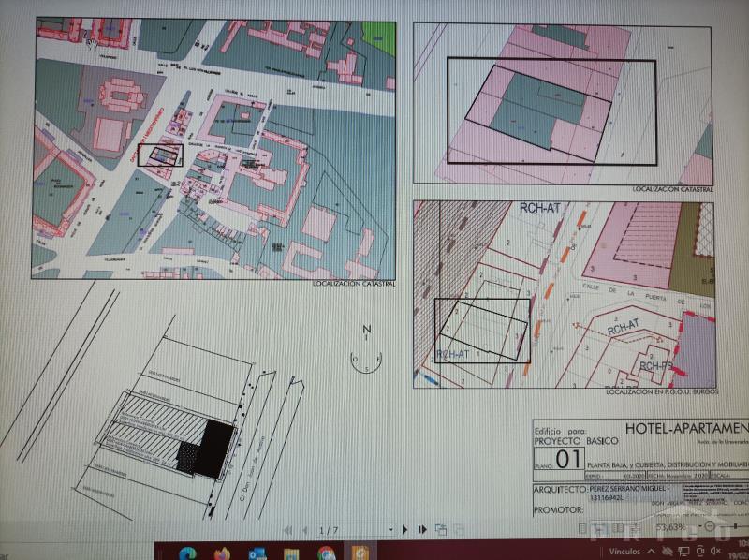Viewport: 749px width, 560px height.
Task: Click the previous view icon after page arrows
Action: click(440, 530)
